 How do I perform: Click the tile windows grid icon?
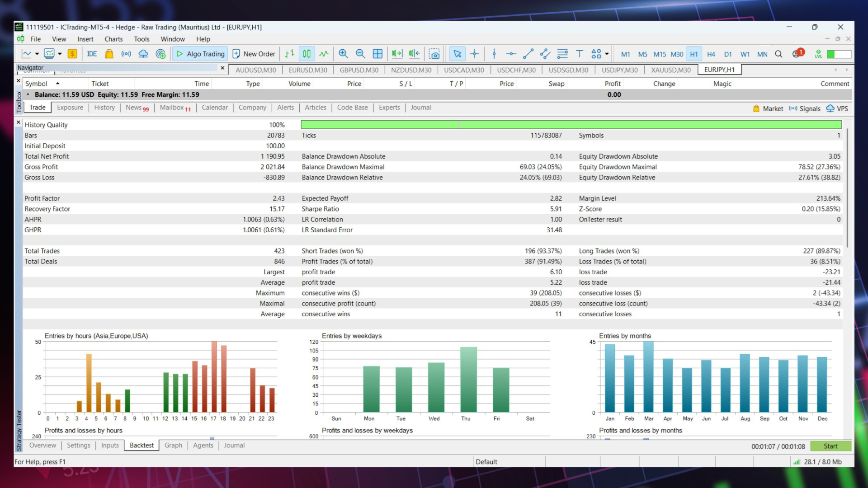coord(377,54)
